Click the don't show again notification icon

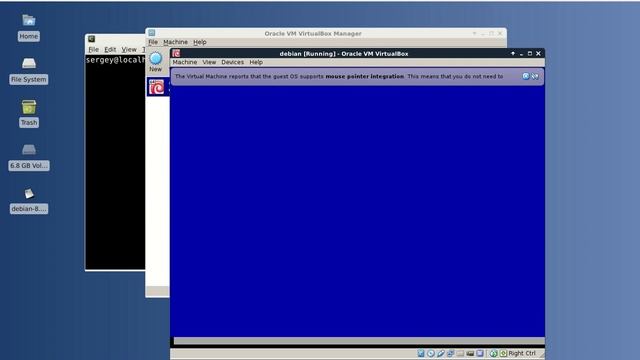coord(535,76)
